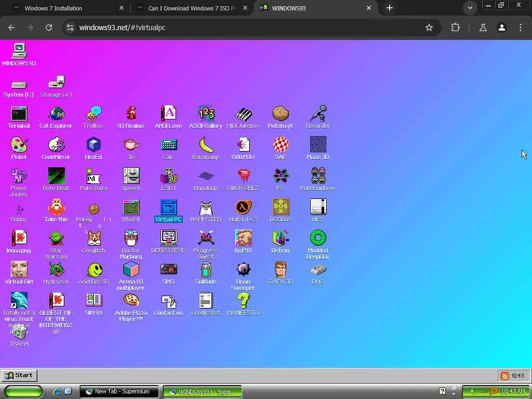
Task: Open the DOSBox icon
Action: coord(281,211)
